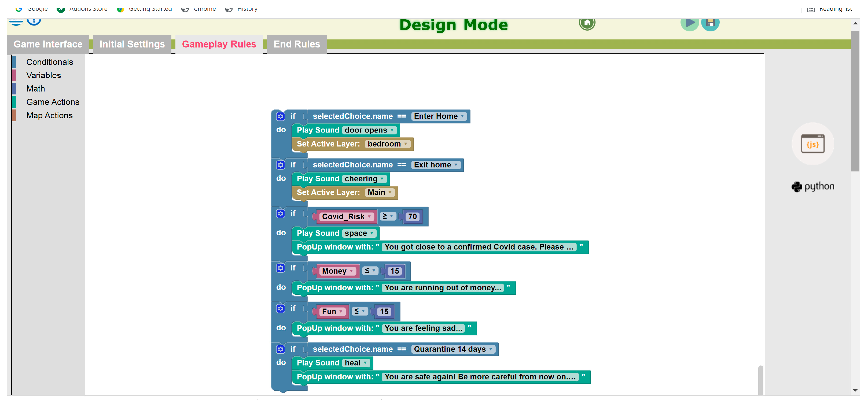Open the JavaScript code view icon

(812, 144)
